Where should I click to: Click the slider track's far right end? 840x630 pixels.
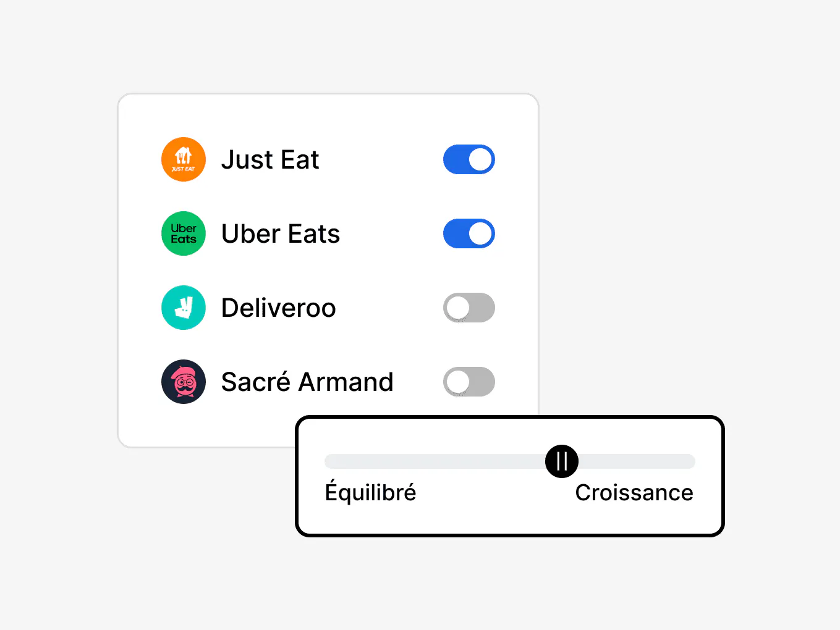690,461
